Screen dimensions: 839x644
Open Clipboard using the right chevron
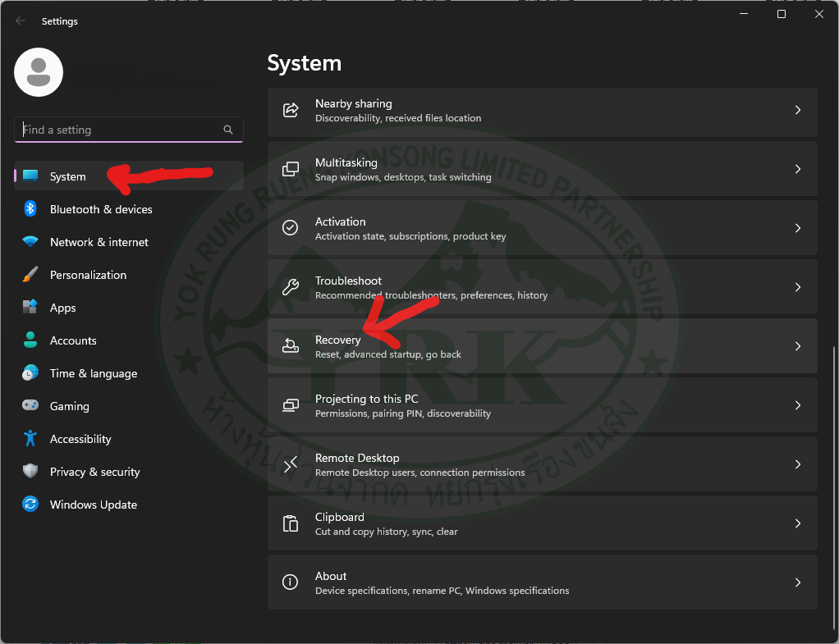point(798,523)
